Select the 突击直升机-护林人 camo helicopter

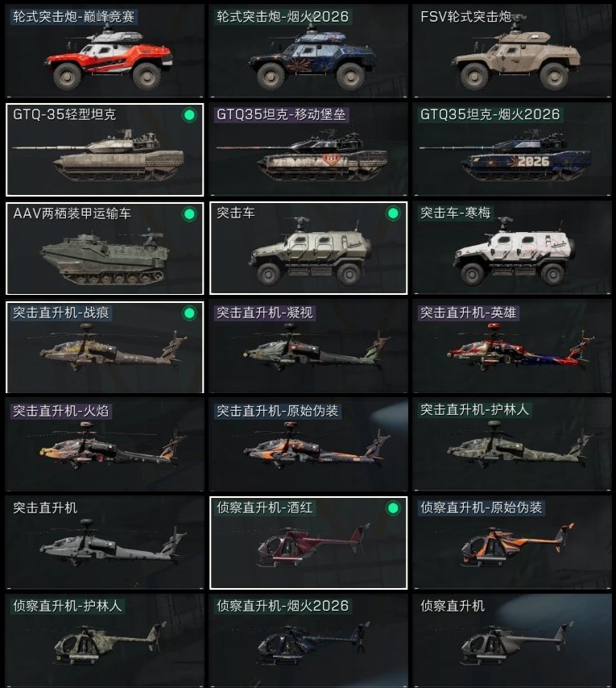click(x=511, y=445)
